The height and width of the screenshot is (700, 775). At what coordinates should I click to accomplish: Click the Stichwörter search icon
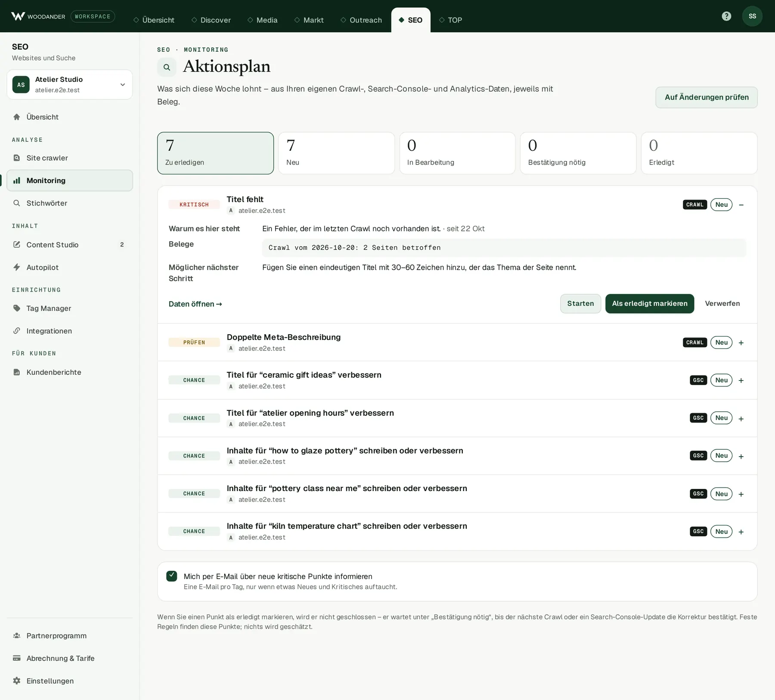(x=17, y=203)
